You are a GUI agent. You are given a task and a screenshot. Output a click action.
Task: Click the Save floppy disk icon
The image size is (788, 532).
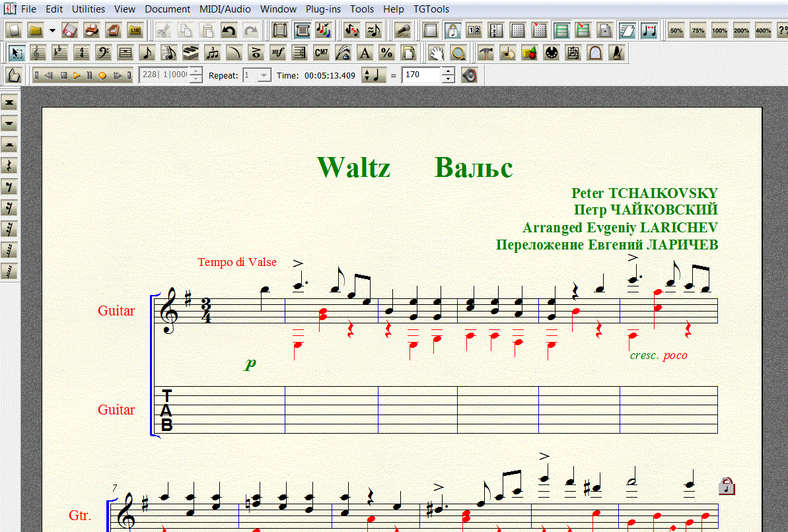69,30
